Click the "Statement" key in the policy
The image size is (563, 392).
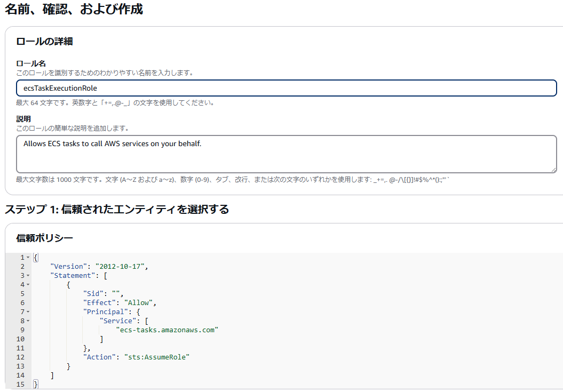(73, 275)
